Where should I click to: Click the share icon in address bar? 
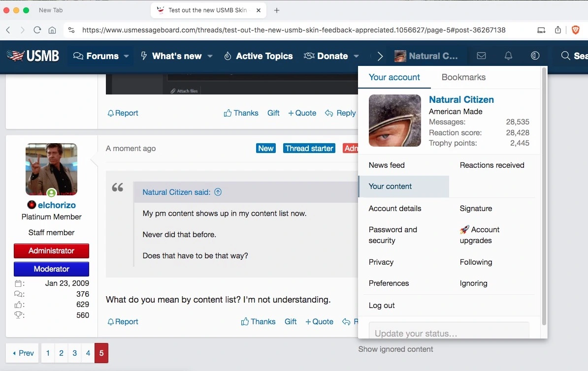click(558, 30)
